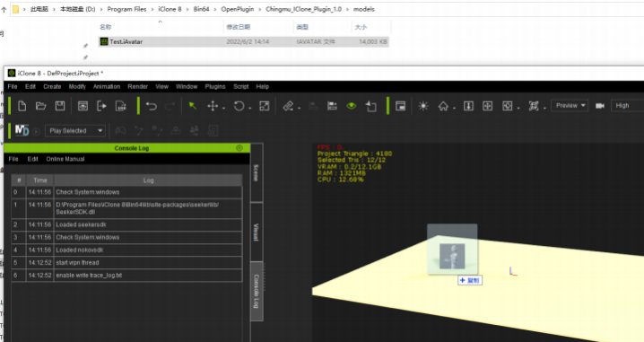
Task: Click the MD Motion Director icon
Action: pos(22,131)
